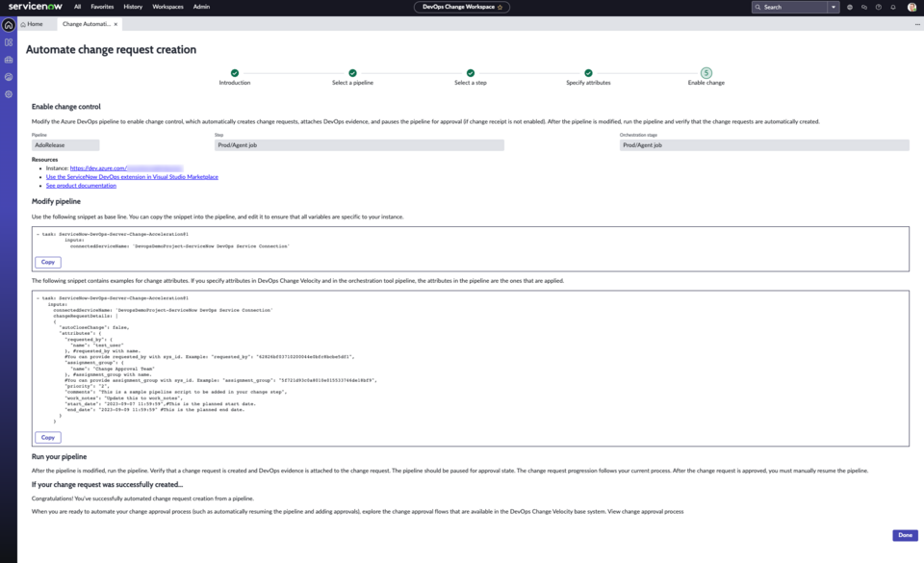The width and height of the screenshot is (924, 563).
Task: Open the user avatar profile menu
Action: tap(911, 7)
